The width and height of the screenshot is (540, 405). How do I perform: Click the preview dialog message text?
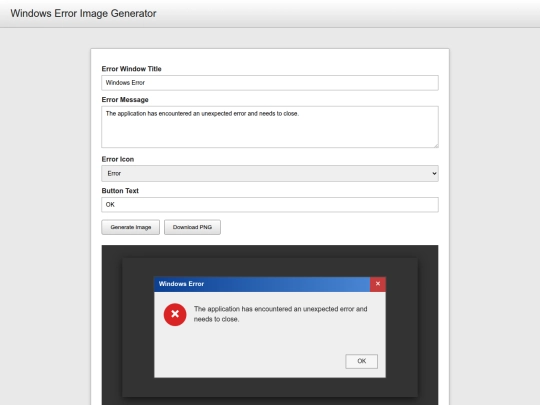point(280,314)
